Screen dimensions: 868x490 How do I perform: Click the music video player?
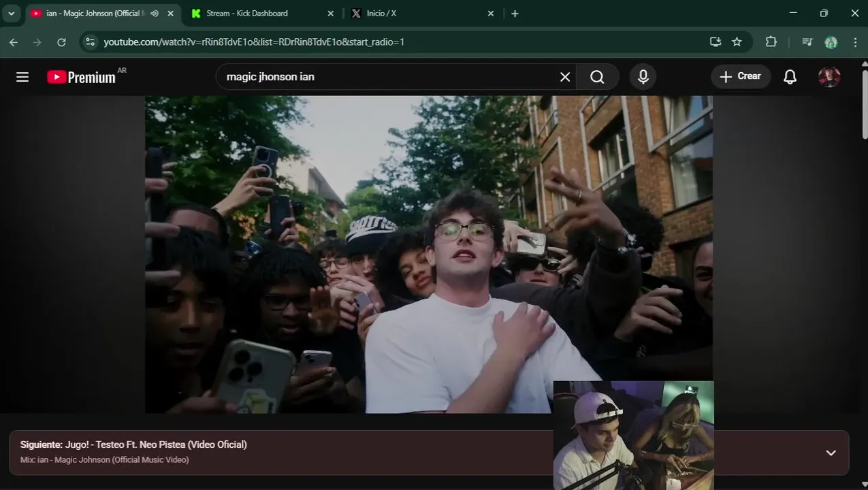429,254
